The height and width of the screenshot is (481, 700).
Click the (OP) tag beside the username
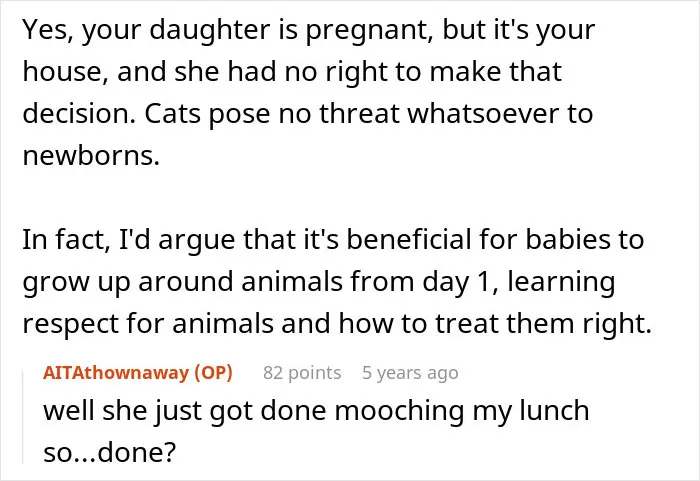(213, 372)
